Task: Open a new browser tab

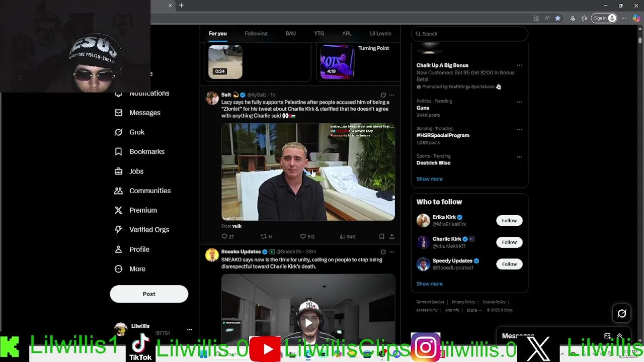Action: (x=181, y=6)
